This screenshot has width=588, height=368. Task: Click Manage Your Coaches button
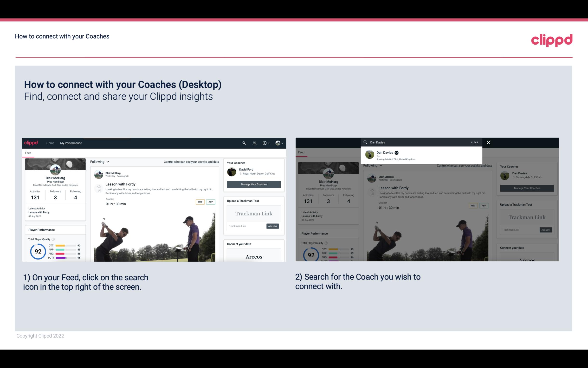253,184
